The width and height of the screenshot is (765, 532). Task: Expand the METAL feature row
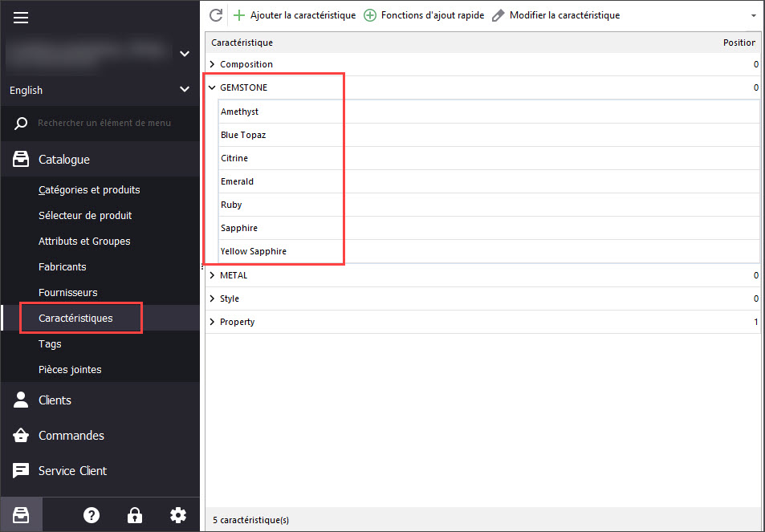pyautogui.click(x=212, y=275)
